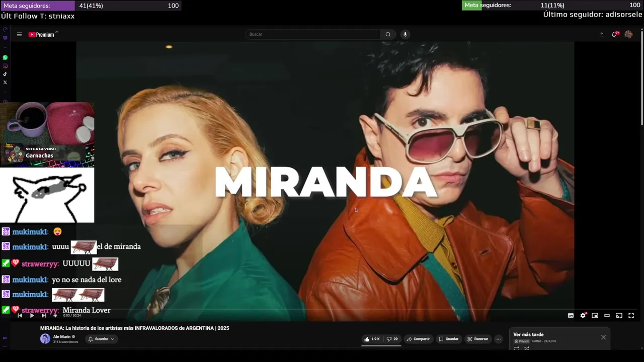Image resolution: width=644 pixels, height=362 pixels.
Task: Open the create upload icon
Action: click(602, 34)
